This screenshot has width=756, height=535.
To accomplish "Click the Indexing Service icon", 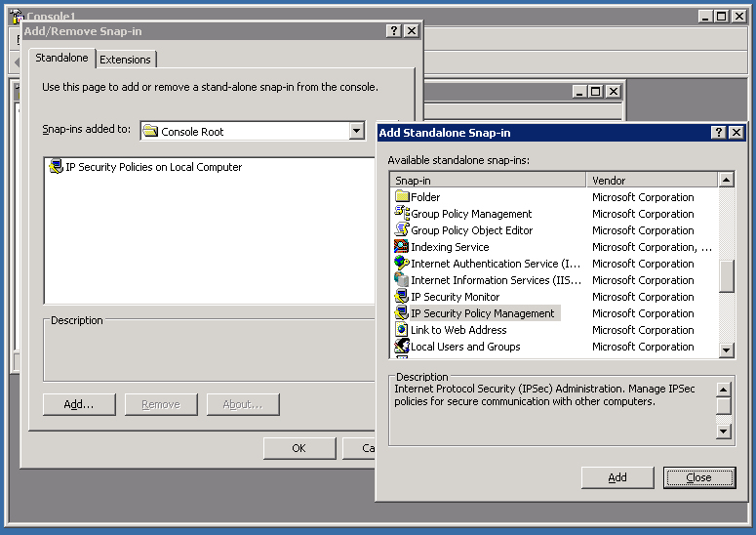I will (401, 247).
